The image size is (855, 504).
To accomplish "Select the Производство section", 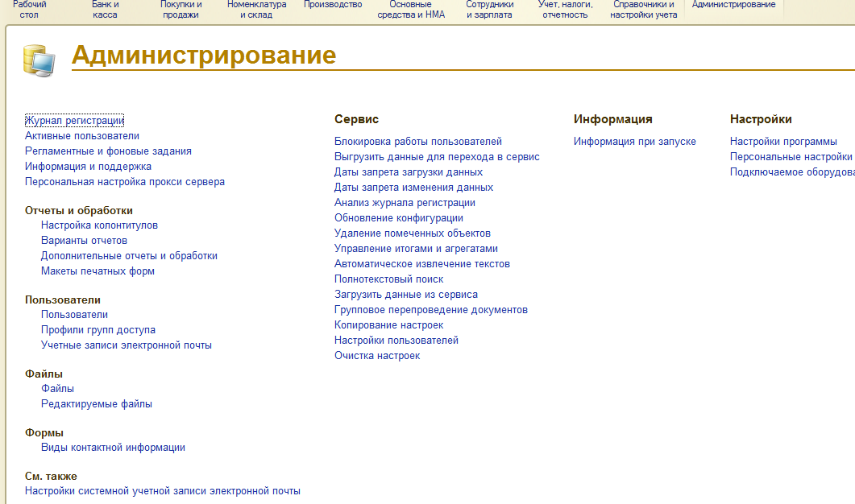I will [x=333, y=5].
